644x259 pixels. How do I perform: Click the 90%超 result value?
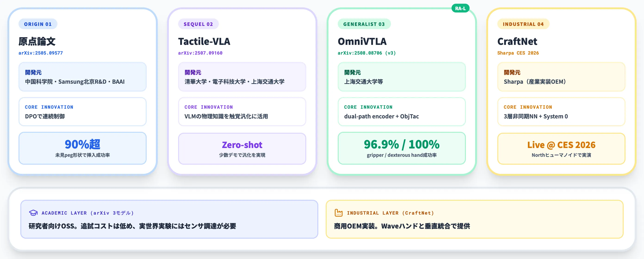[83, 144]
